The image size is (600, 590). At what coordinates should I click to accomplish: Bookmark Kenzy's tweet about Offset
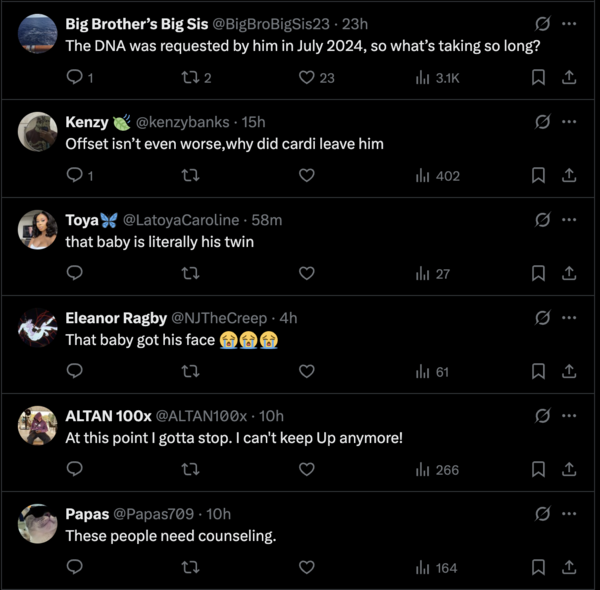point(538,175)
